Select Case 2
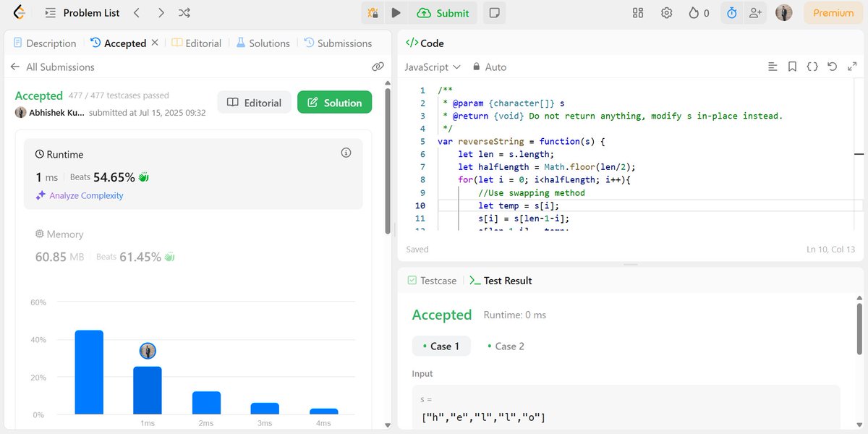The image size is (868, 434). pos(506,346)
